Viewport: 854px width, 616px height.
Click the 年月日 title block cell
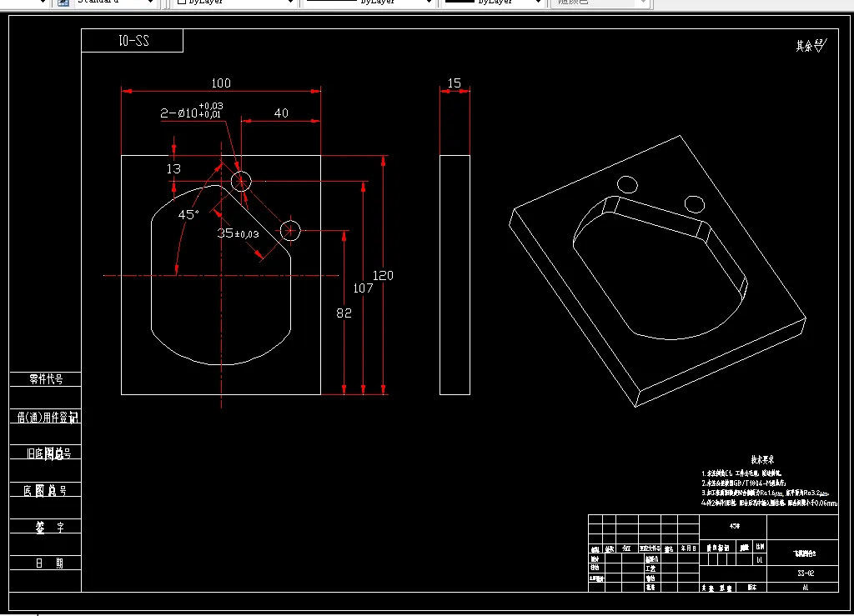(x=688, y=548)
